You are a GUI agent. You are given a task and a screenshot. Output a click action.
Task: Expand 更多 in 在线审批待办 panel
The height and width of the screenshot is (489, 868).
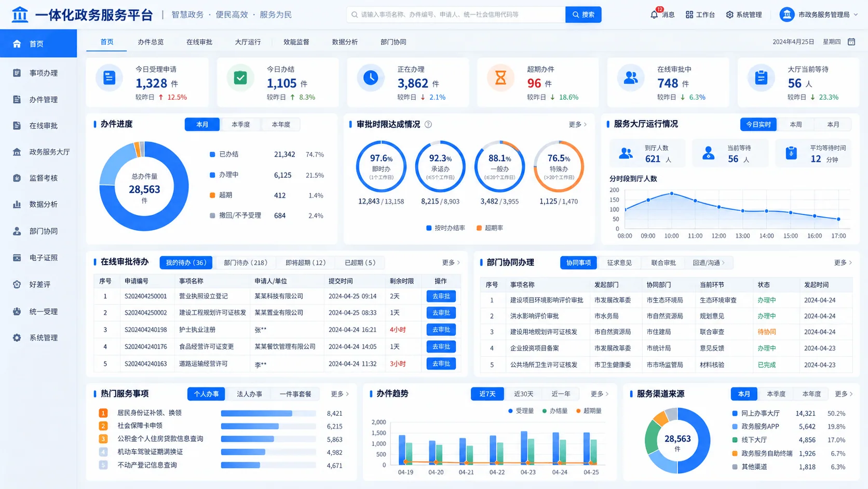pyautogui.click(x=451, y=262)
